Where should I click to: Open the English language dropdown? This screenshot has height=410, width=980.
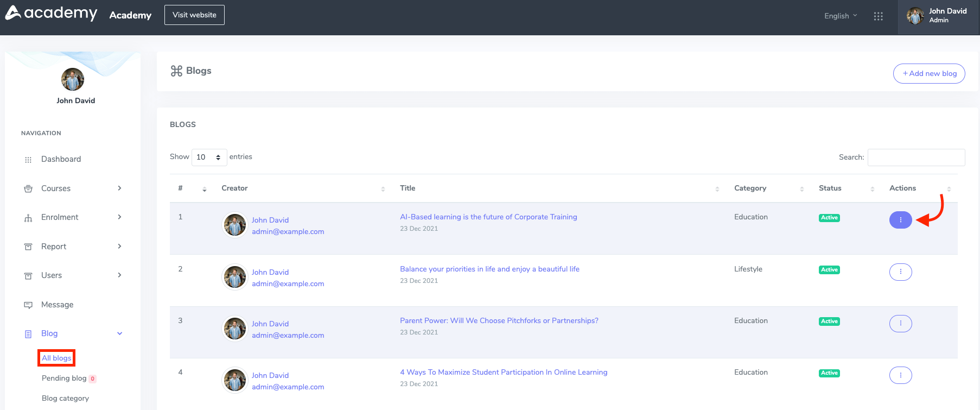point(840,16)
